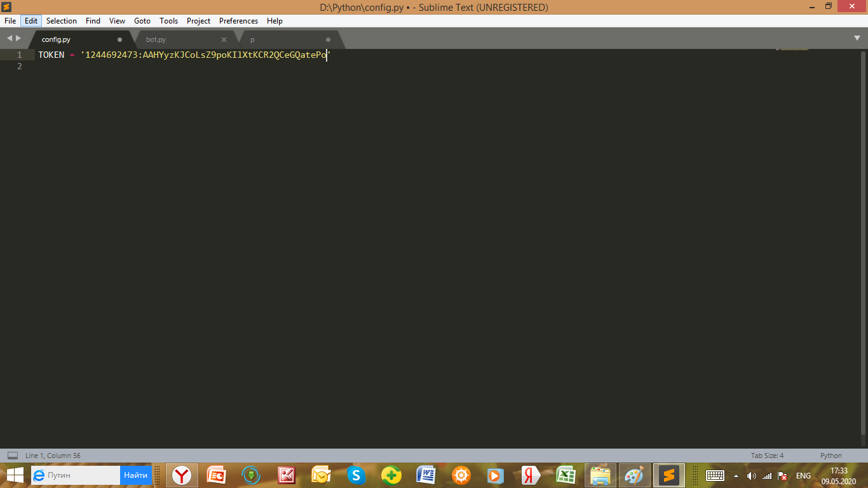868x488 pixels.
Task: Go to next tab with right arrow
Action: pos(18,39)
